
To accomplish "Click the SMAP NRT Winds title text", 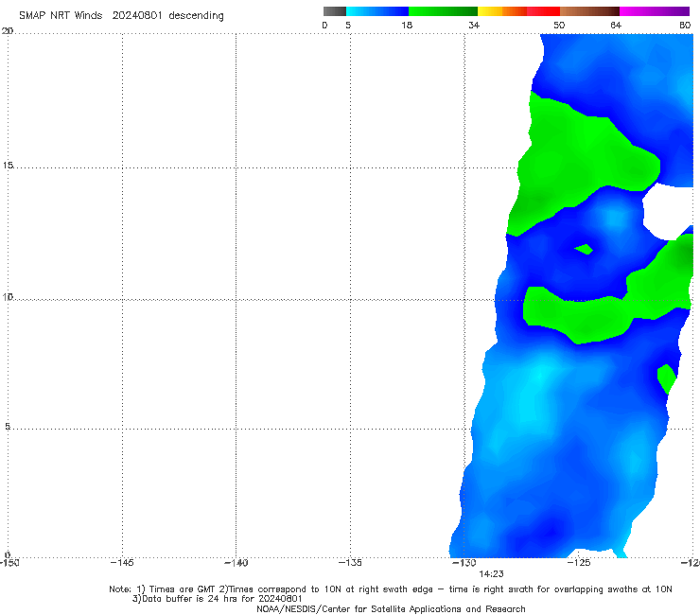I will pyautogui.click(x=61, y=16).
